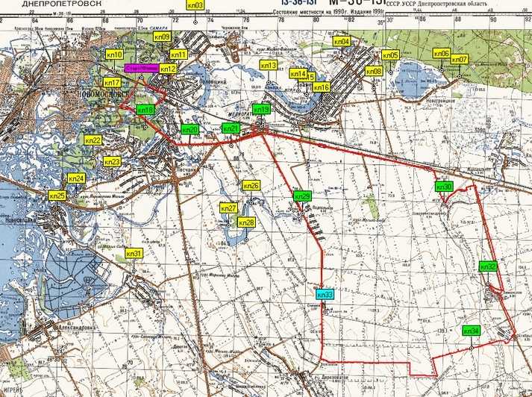The width and height of the screenshot is (532, 397).
Task: Select the cyan кп33 waypoint label
Action: 325,293
